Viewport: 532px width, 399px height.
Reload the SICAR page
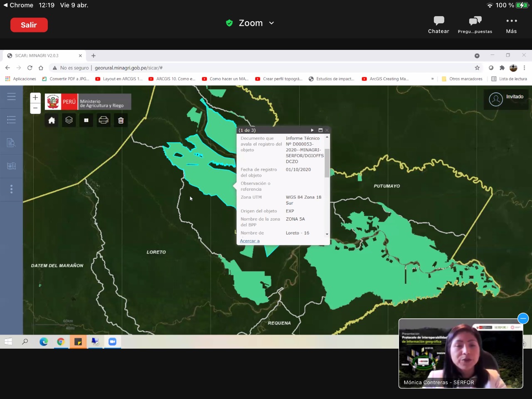(30, 68)
